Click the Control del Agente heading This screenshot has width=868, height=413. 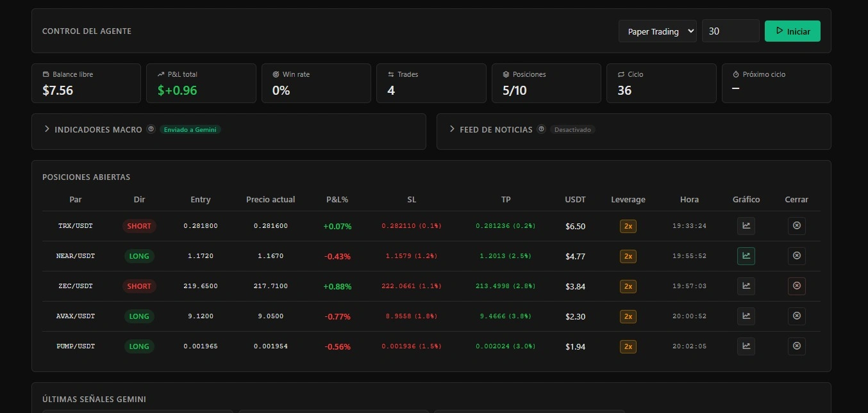point(87,31)
